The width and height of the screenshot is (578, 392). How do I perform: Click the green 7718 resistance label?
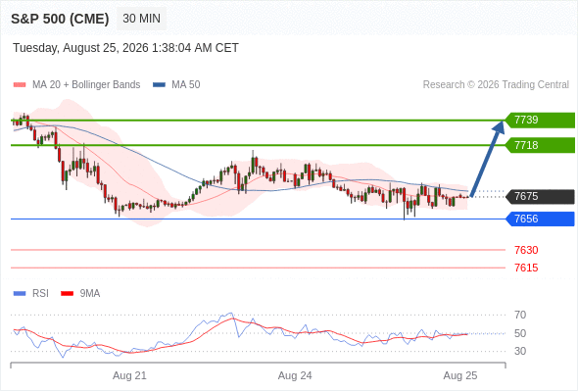coord(540,145)
